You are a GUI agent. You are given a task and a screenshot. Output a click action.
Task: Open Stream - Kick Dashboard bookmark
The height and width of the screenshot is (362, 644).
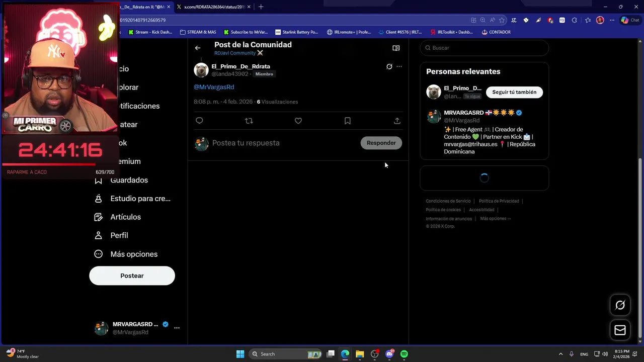click(x=150, y=32)
